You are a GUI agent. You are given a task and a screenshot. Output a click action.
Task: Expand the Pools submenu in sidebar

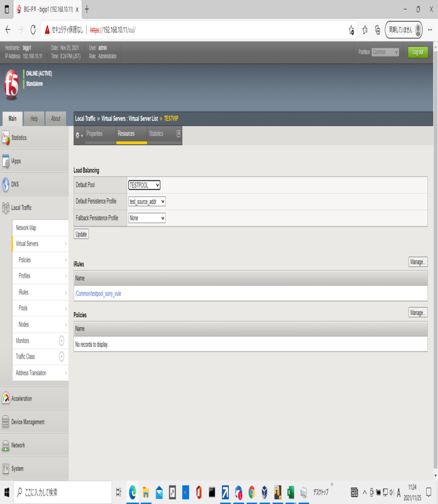(x=66, y=308)
